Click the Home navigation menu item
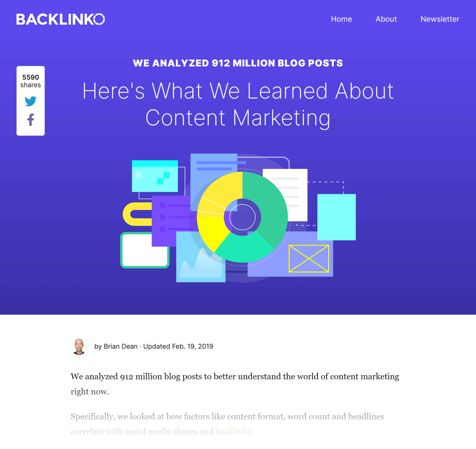This screenshot has width=476, height=449. [341, 19]
